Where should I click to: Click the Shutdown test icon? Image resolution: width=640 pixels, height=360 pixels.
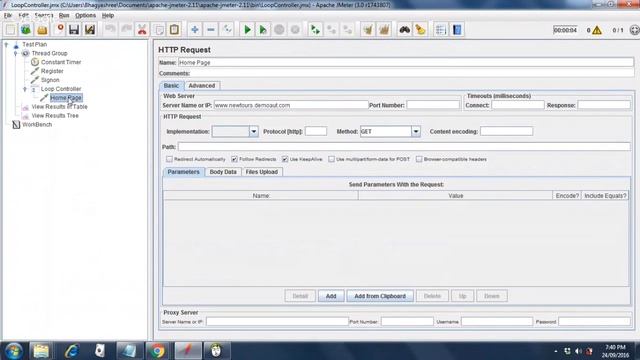(295, 29)
